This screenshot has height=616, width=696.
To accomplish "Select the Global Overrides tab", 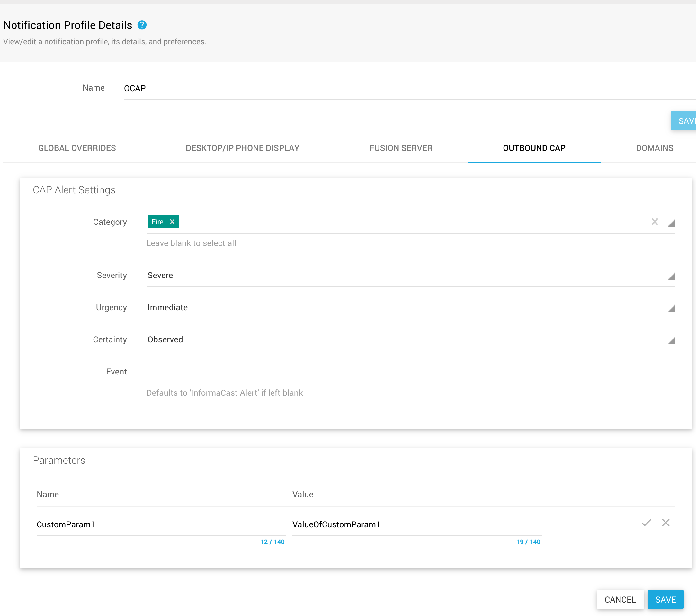I will click(77, 148).
